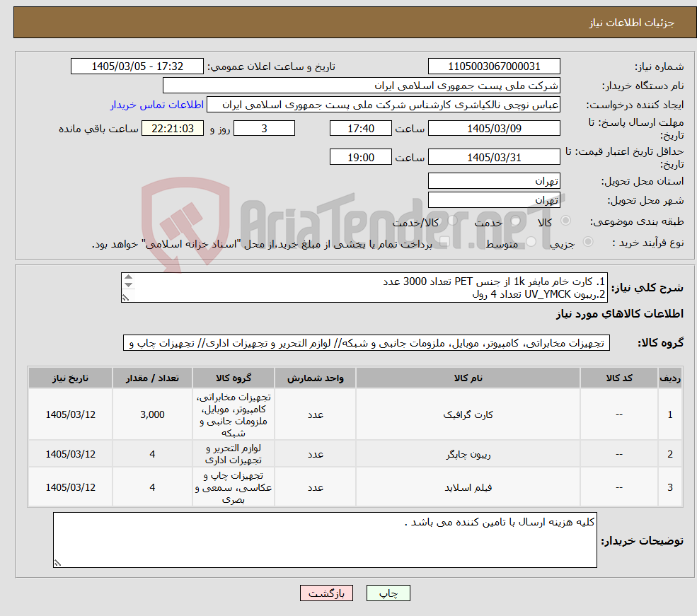Viewport: 697px width, 616px height.
Task: Click the نام دستگاه خریدار field
Action: pyautogui.click(x=362, y=86)
